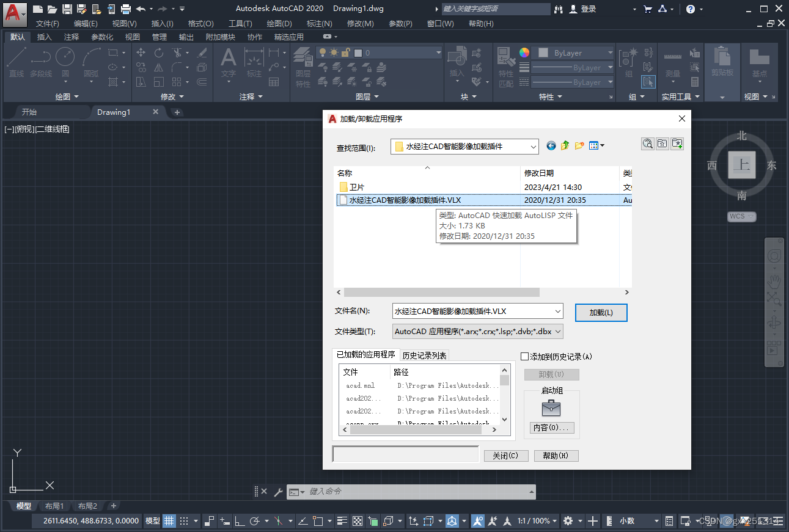Viewport: 789px width, 532px height.
Task: Open the Tools(T) menu
Action: 240,23
